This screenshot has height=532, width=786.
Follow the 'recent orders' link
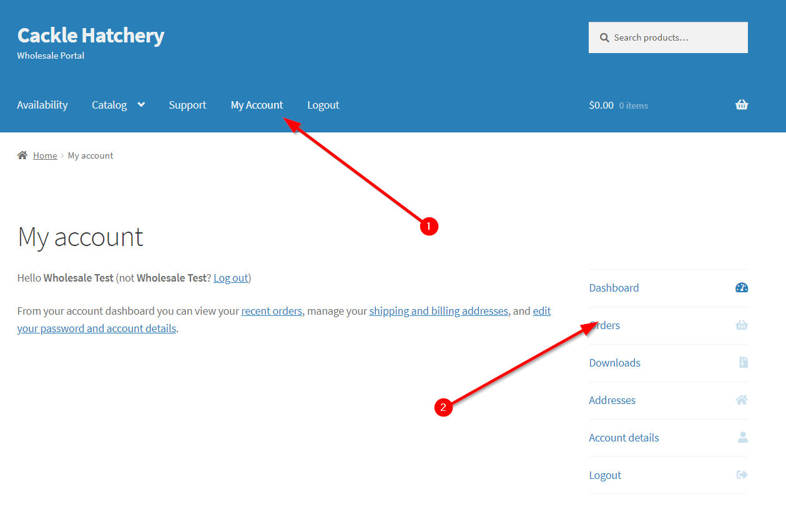point(272,310)
